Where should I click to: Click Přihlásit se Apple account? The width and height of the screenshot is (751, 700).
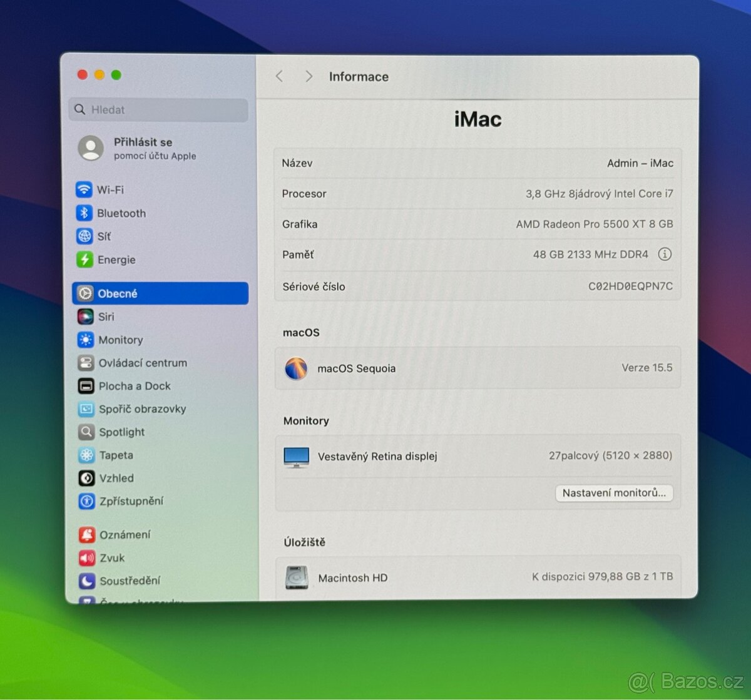[143, 148]
